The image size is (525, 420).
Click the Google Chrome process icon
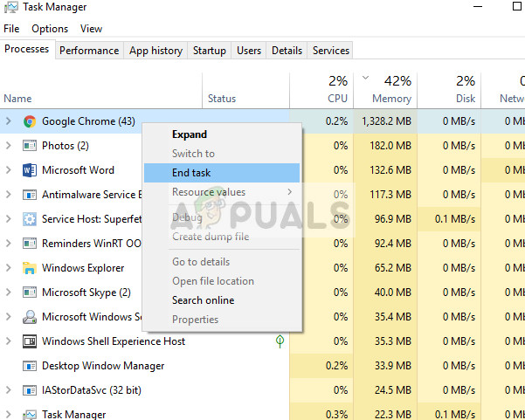tap(30, 121)
